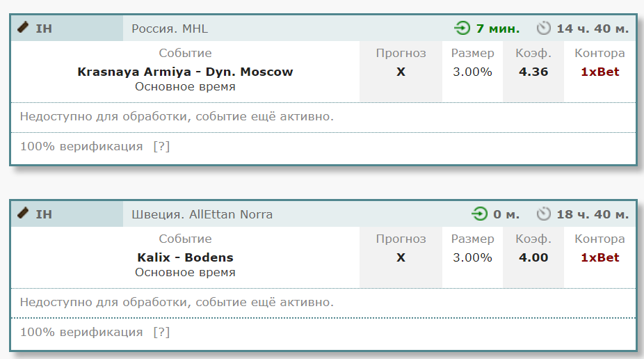Click the X forecast for Kalix - Bodens
The image size is (644, 359).
click(x=401, y=257)
